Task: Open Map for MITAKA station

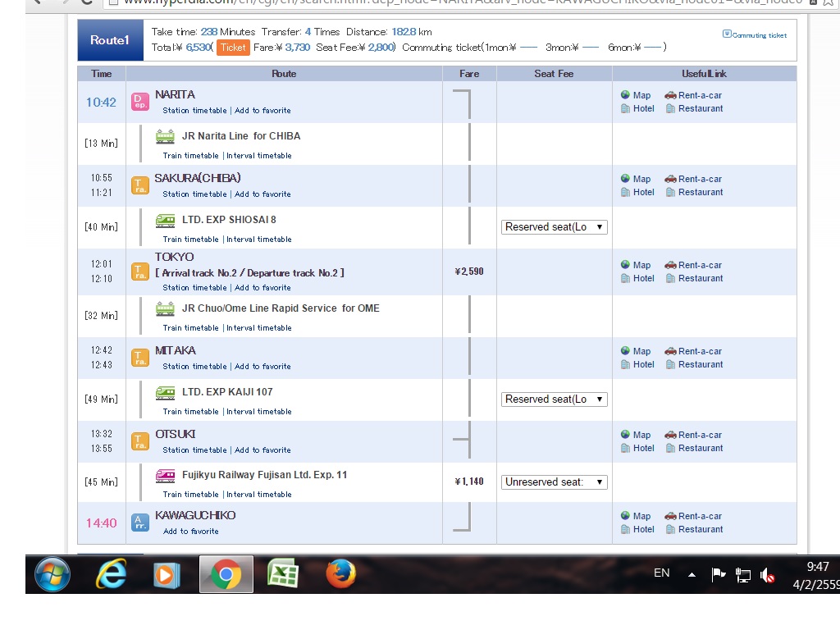Action: point(636,351)
